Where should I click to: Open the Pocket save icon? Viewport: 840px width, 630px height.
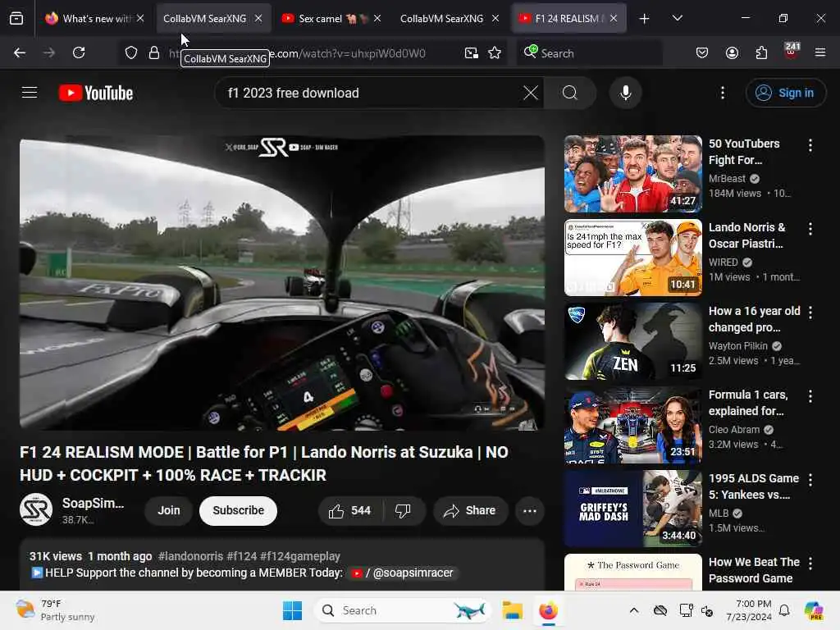(702, 52)
